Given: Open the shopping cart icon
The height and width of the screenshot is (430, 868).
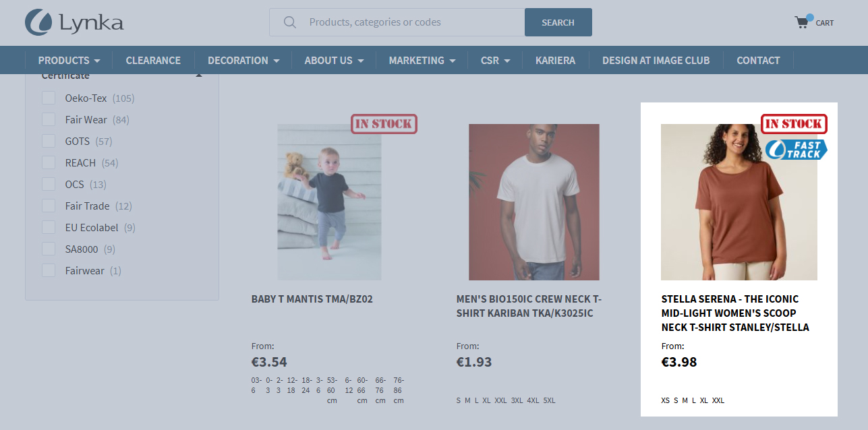Looking at the screenshot, I should tap(803, 22).
